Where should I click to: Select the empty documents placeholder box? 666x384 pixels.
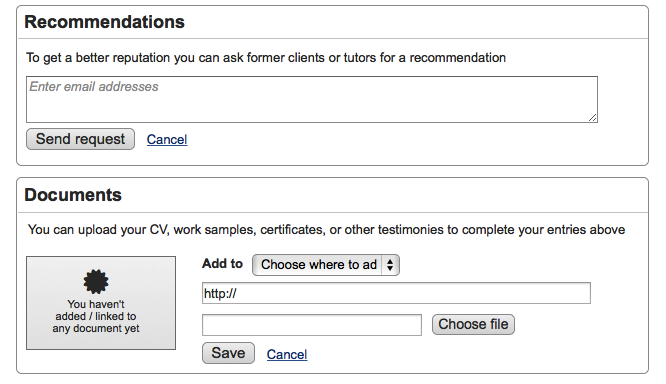(x=101, y=303)
